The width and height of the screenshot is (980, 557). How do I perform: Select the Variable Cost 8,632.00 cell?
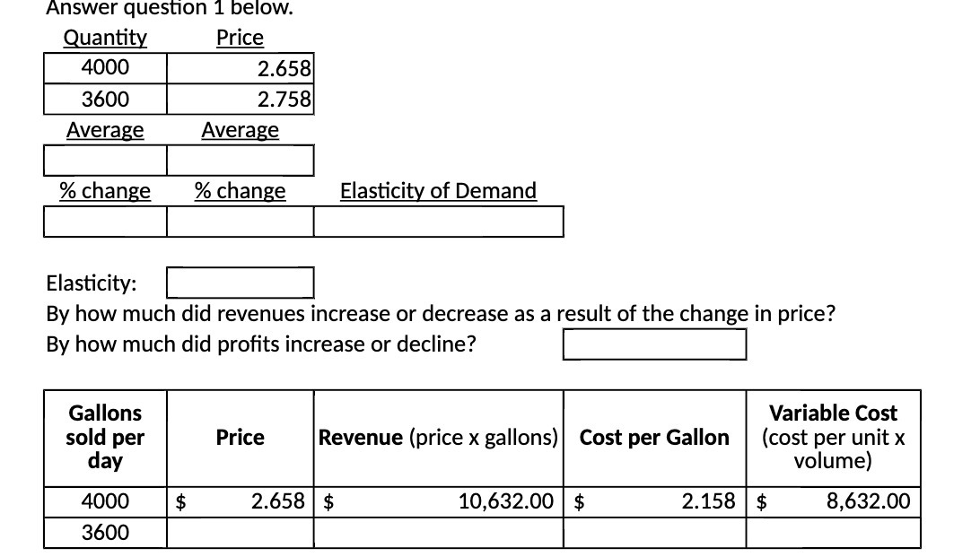[833, 501]
